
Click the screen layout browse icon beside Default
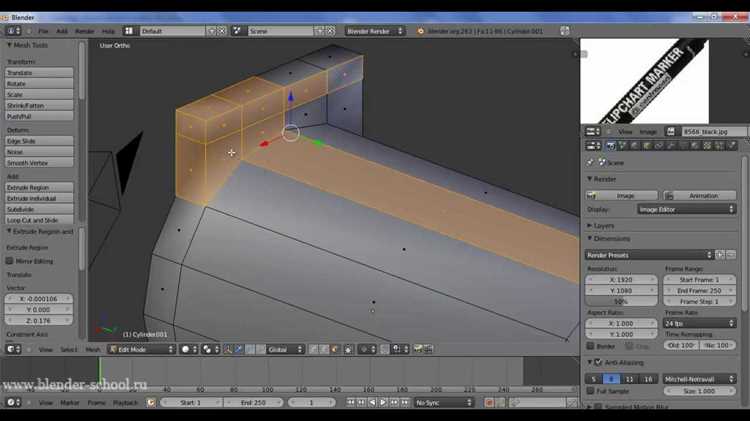tap(129, 31)
